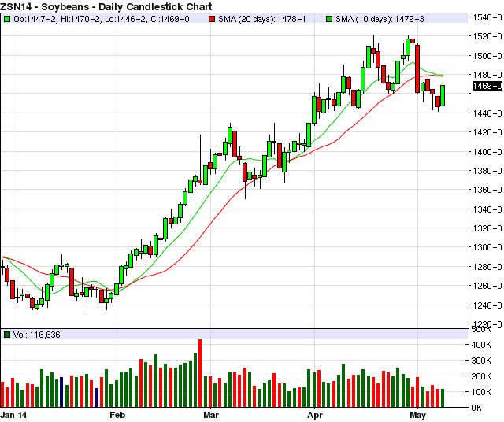Click the highlighted 1469-0 current price tag
Viewport: 504px width, 422px height.
[x=487, y=86]
